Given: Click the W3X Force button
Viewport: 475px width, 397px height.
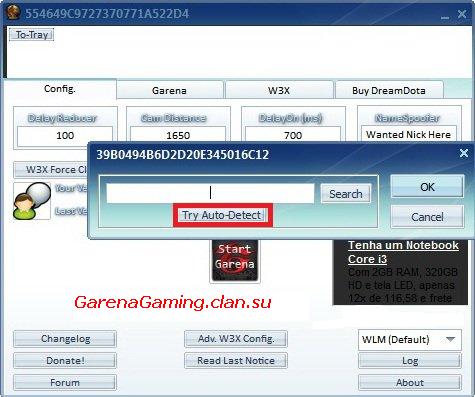Looking at the screenshot, I should point(51,170).
